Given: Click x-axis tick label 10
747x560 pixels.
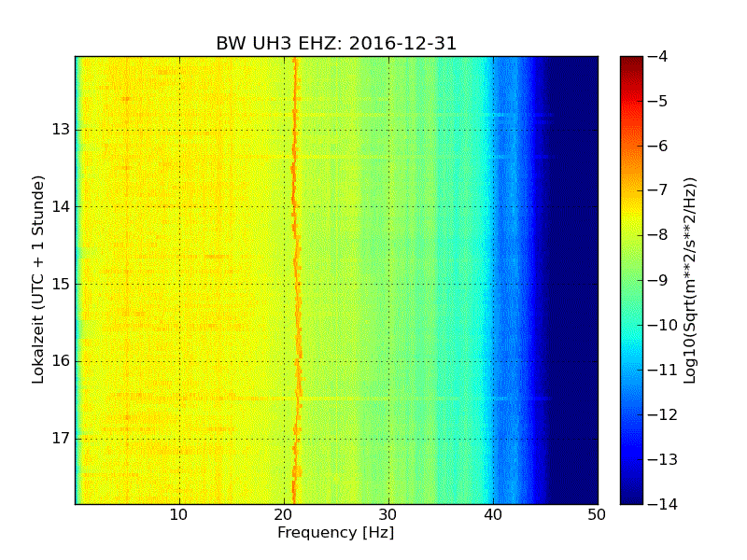Looking at the screenshot, I should pos(179,515).
